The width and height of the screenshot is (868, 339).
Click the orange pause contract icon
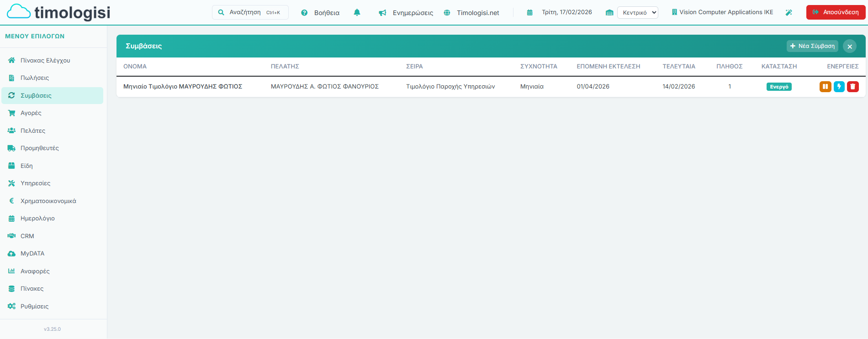coord(825,87)
